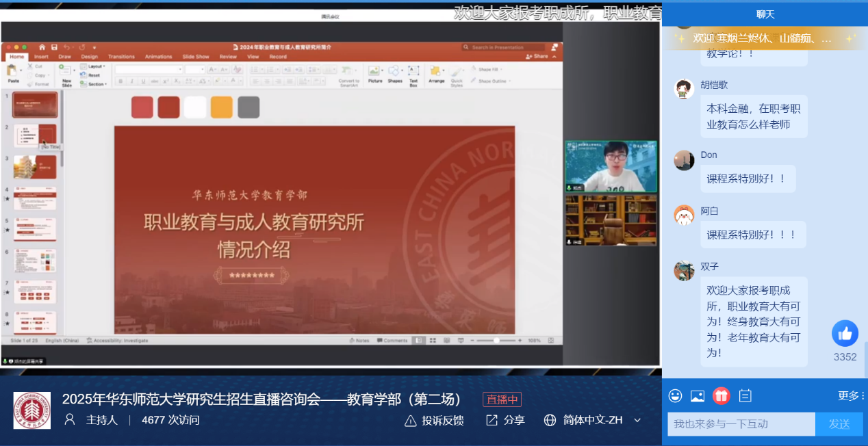Adjust the zoom slider in status bar
868x446 pixels.
tap(497, 340)
